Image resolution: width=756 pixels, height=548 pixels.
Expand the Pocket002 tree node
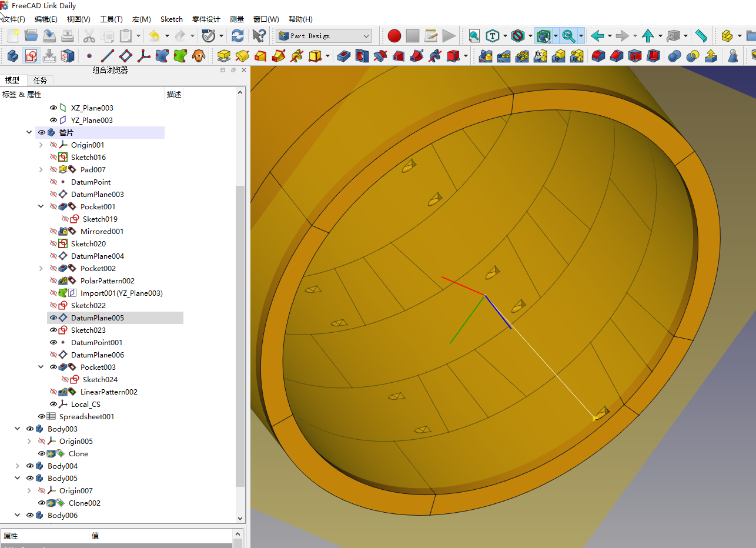click(41, 268)
